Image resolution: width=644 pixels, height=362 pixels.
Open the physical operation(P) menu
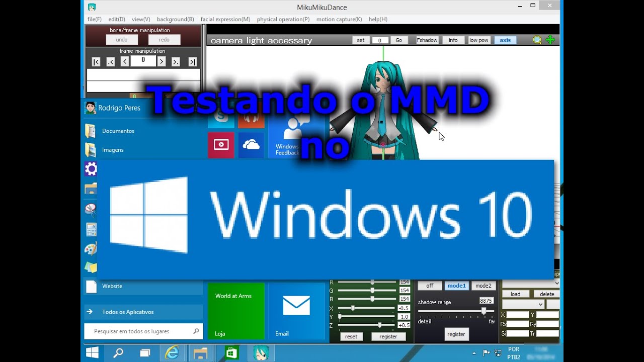[x=283, y=19]
